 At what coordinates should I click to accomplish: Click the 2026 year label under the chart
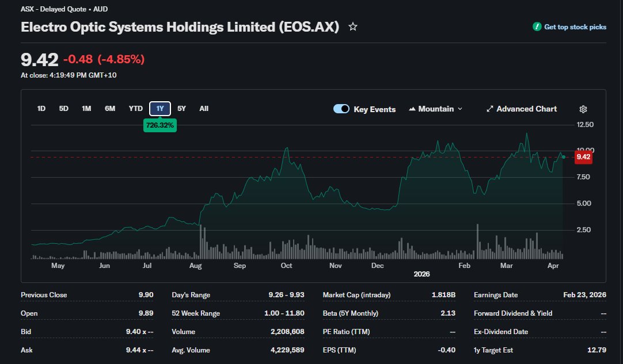pyautogui.click(x=421, y=274)
